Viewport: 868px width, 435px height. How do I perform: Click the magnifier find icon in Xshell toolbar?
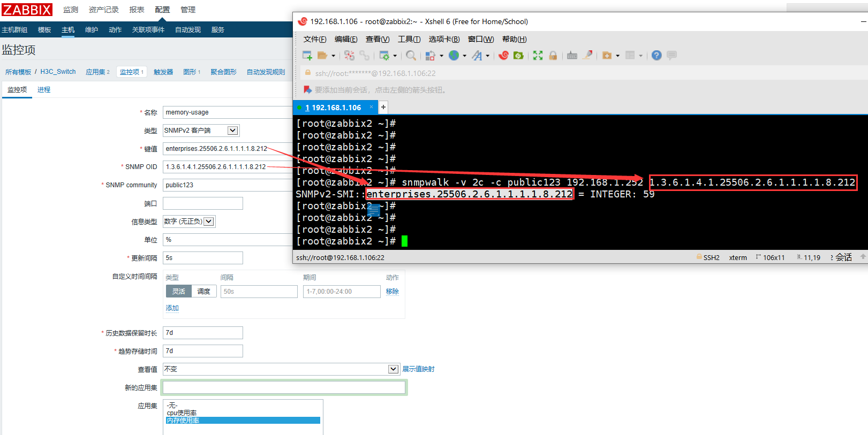(x=411, y=55)
